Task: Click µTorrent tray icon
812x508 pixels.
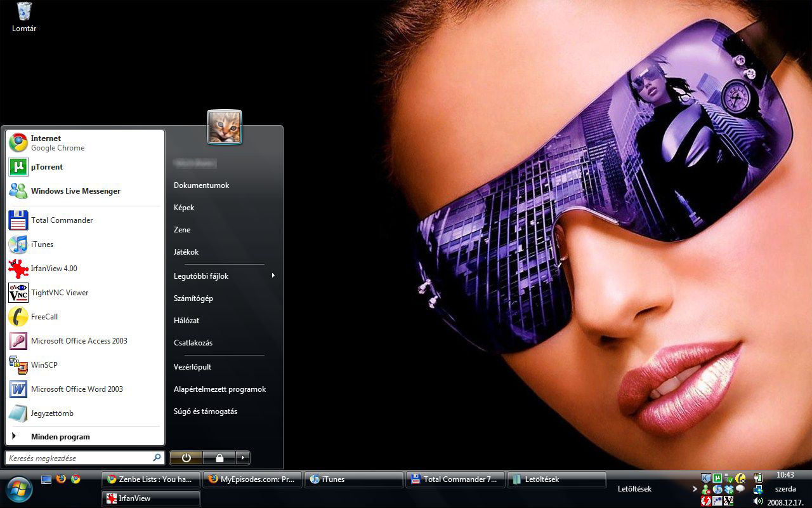Action: pos(717,478)
